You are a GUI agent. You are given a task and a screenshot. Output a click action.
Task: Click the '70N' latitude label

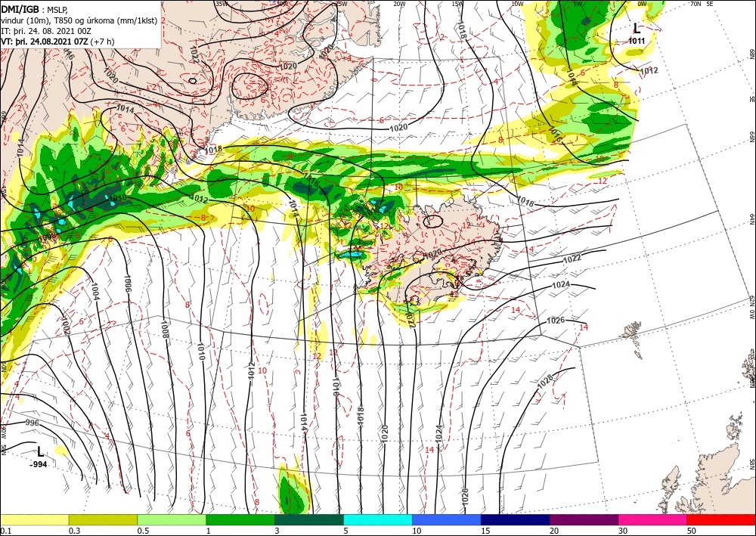pyautogui.click(x=696, y=4)
